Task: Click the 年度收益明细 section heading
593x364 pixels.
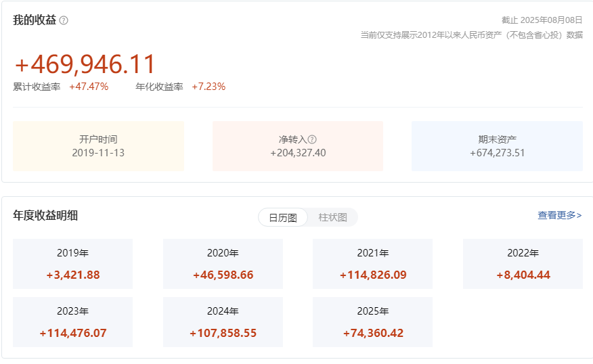Action: 45,216
